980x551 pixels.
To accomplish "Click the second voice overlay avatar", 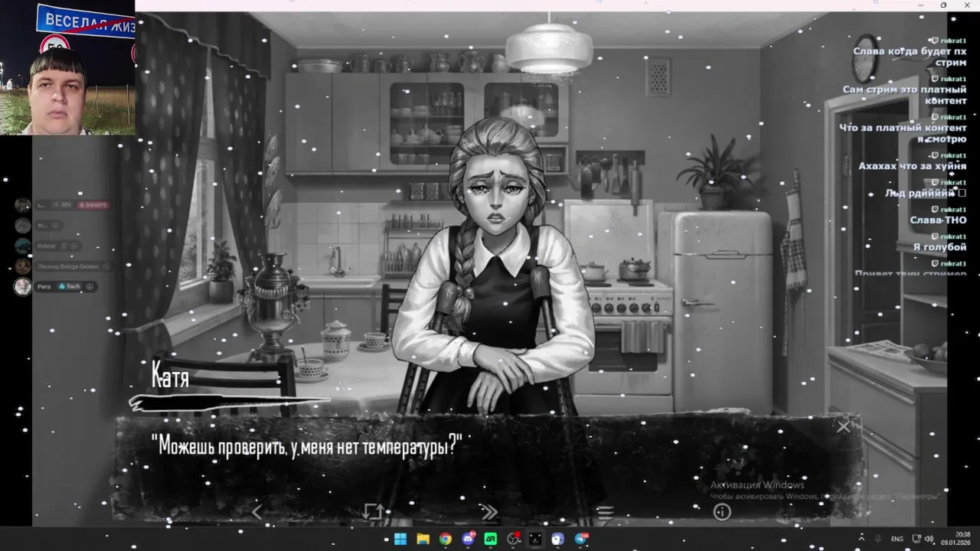I will pos(22,226).
